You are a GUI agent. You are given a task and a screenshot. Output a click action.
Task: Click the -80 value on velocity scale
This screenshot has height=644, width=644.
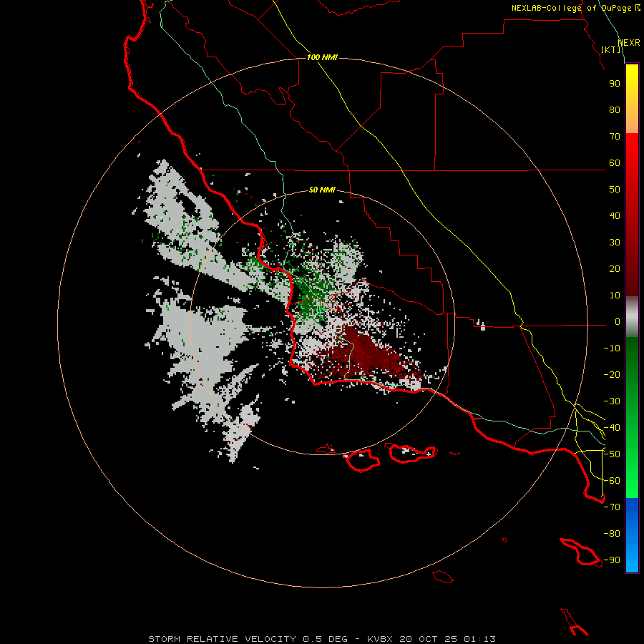(612, 534)
